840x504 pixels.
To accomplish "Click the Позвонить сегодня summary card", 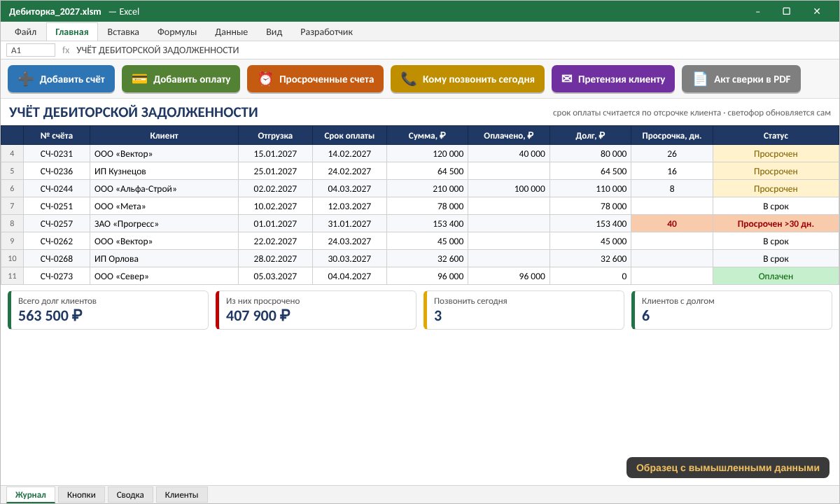I will click(x=524, y=310).
